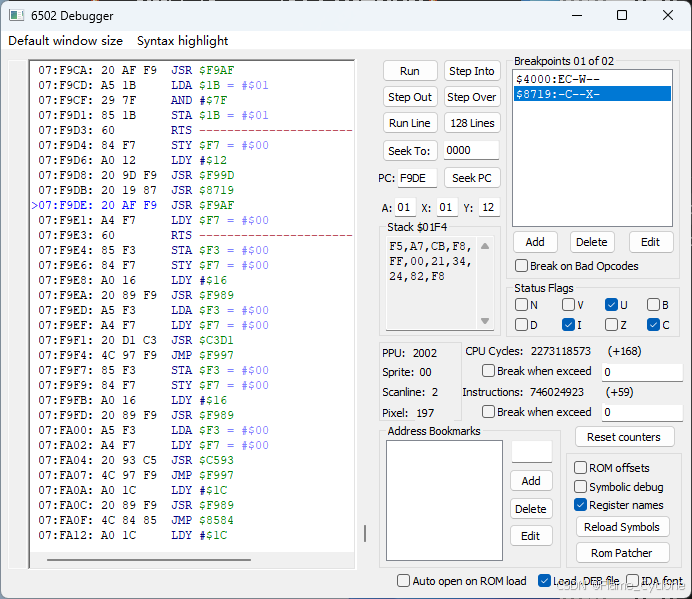The height and width of the screenshot is (599, 692).
Task: Click the left margin beside 07:F9E4
Action: (19, 250)
